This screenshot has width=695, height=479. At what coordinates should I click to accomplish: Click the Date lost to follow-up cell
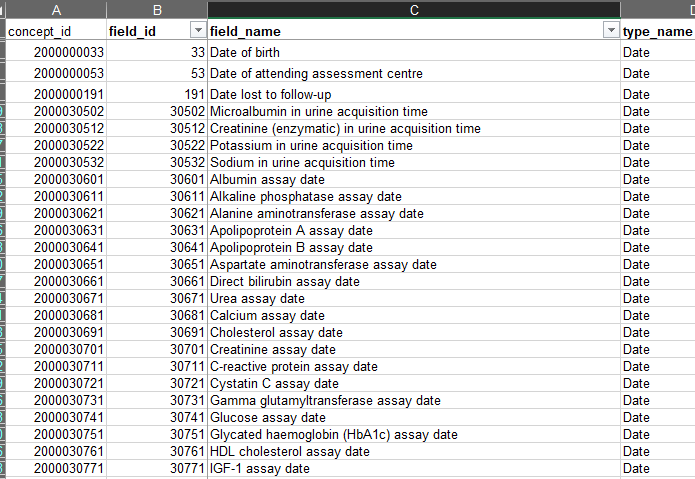414,94
